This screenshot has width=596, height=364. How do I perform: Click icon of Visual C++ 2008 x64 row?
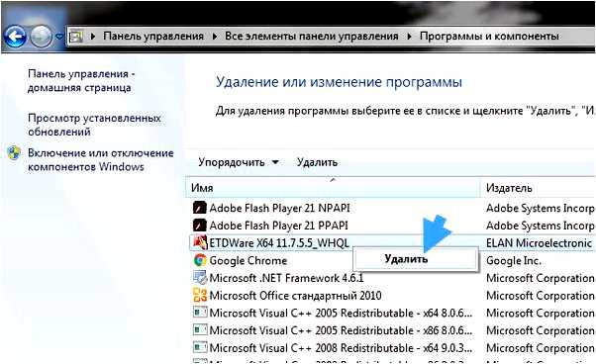coord(200,347)
